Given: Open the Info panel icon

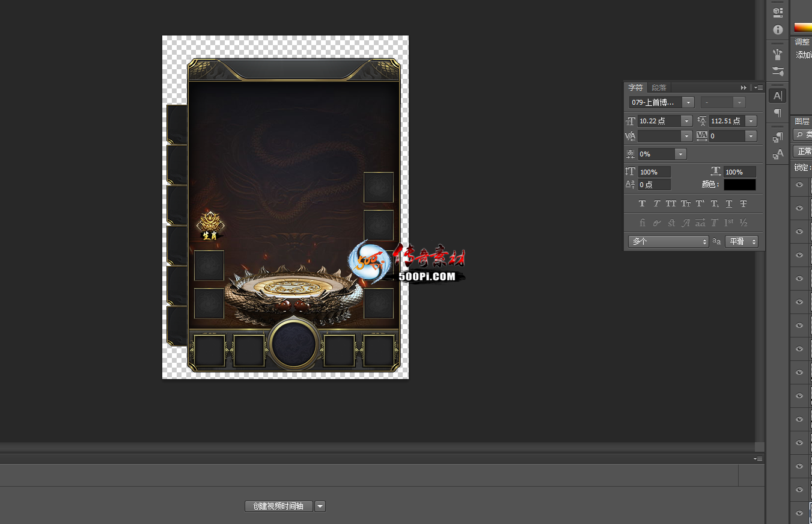Looking at the screenshot, I should 778,29.
